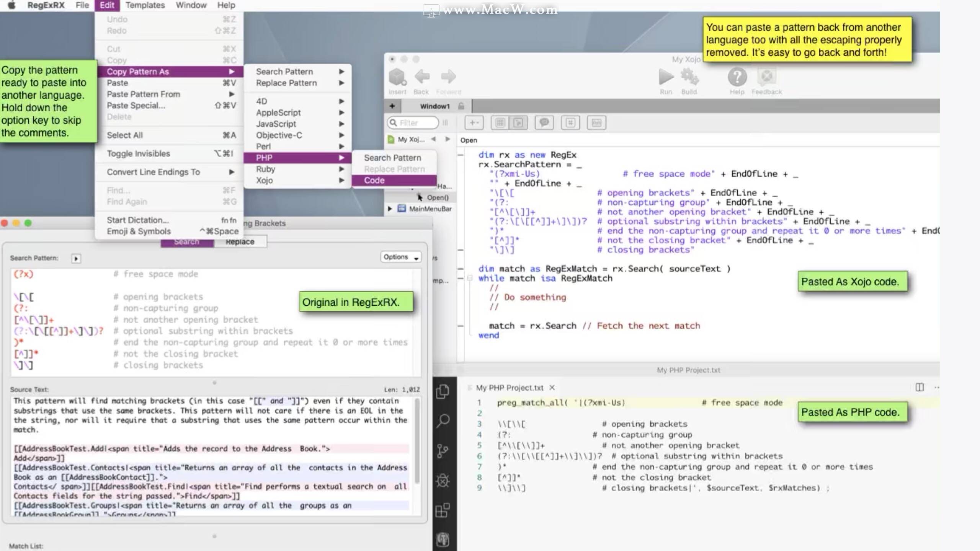Expand the MainMenuBar item in the Xojo navigator
Screen dimensions: 980x551
(390, 209)
